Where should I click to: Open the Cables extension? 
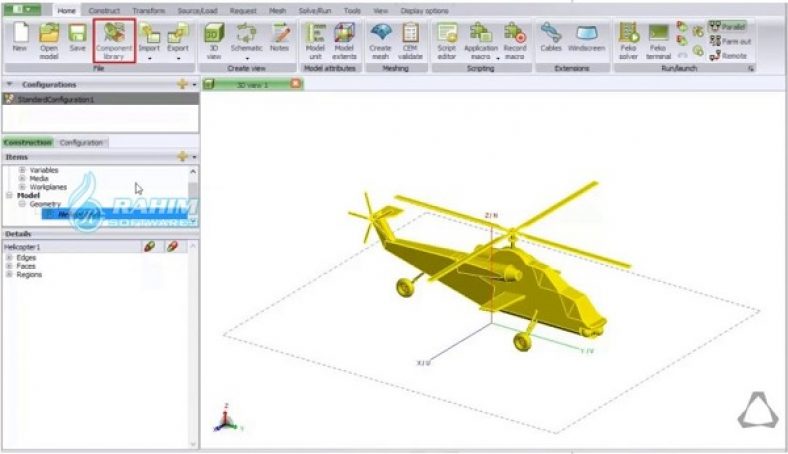coord(551,38)
